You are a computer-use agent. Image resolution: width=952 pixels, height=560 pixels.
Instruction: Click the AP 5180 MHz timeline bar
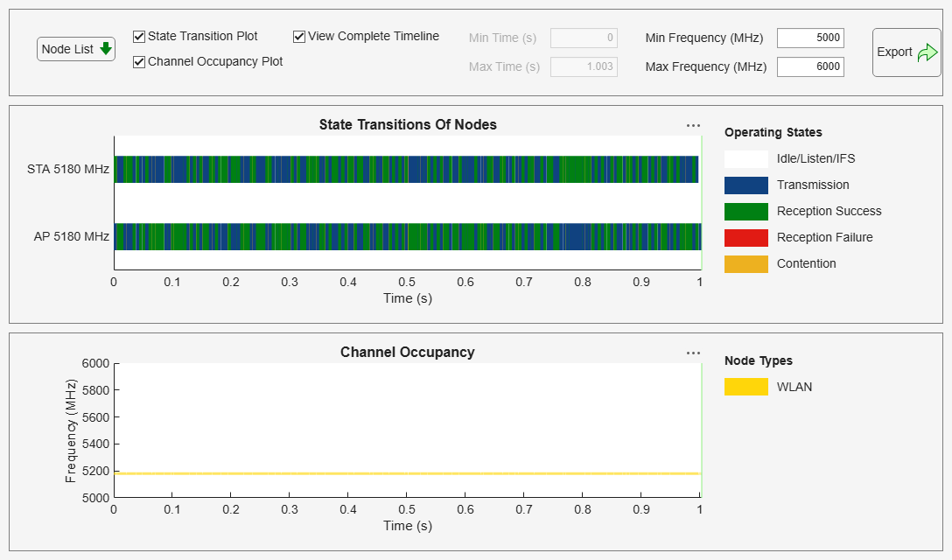(408, 237)
